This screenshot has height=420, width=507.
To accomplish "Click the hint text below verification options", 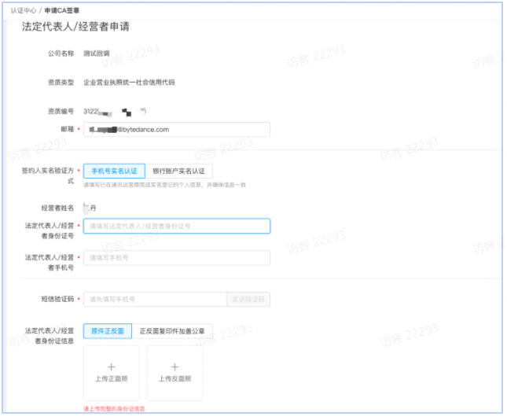I will [164, 184].
